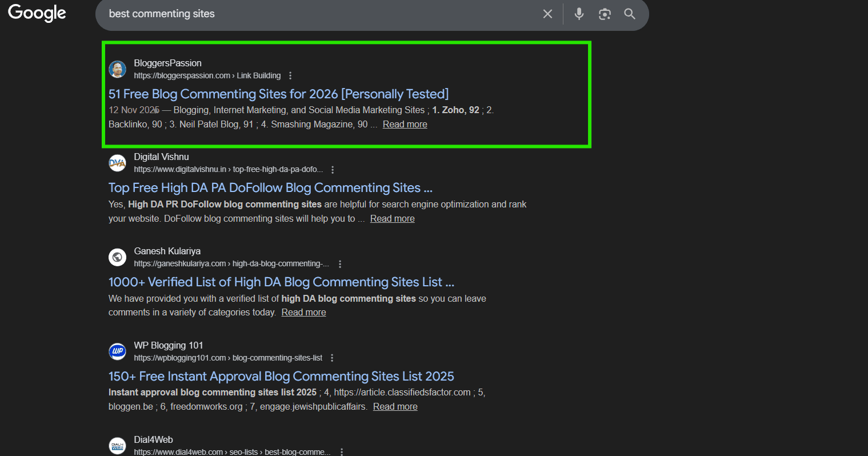Click the WP Blogging 101 favicon
The height and width of the screenshot is (456, 868).
tap(117, 351)
